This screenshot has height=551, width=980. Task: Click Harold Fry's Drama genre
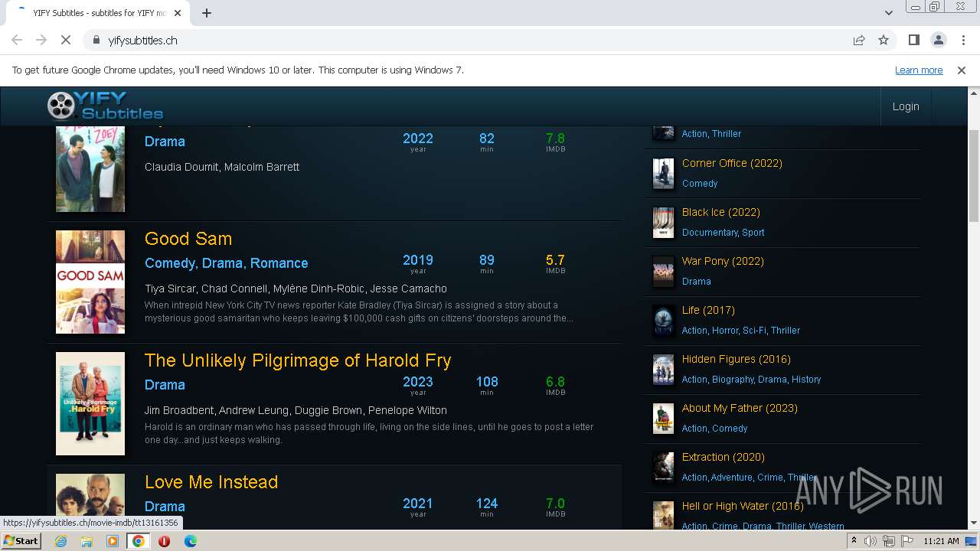click(x=165, y=384)
